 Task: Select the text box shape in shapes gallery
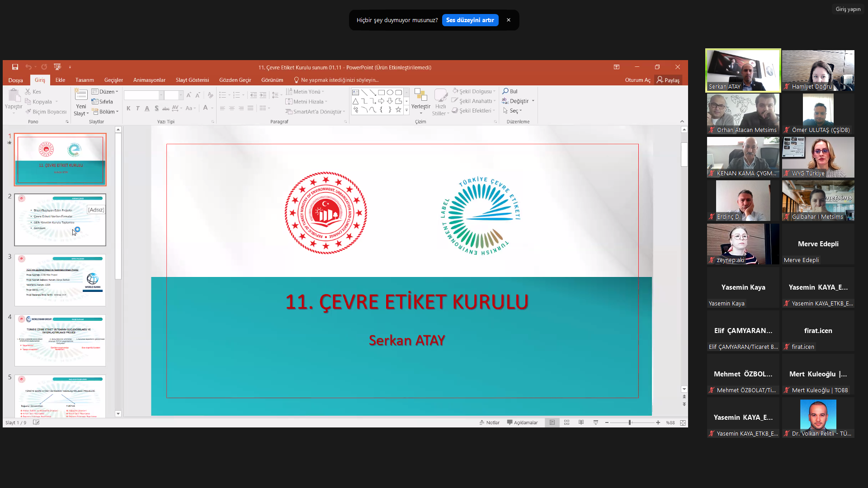[356, 92]
